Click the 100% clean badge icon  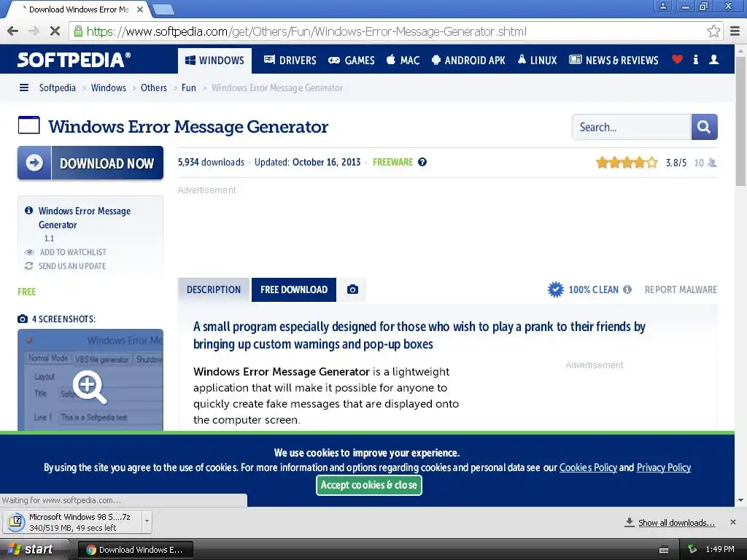pyautogui.click(x=555, y=289)
